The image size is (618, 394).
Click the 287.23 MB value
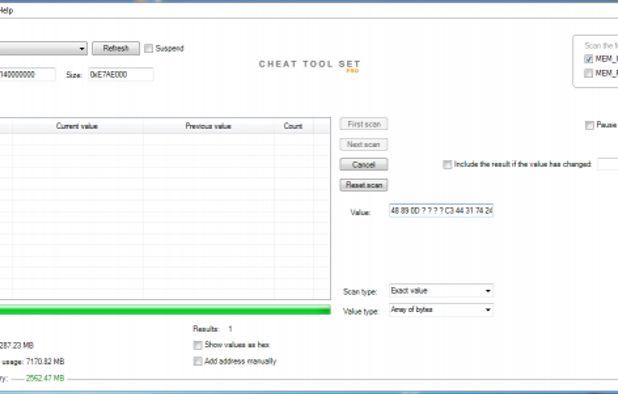pos(17,346)
